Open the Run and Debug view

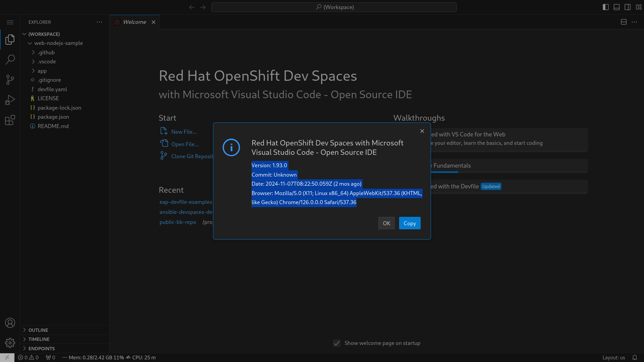[10, 100]
